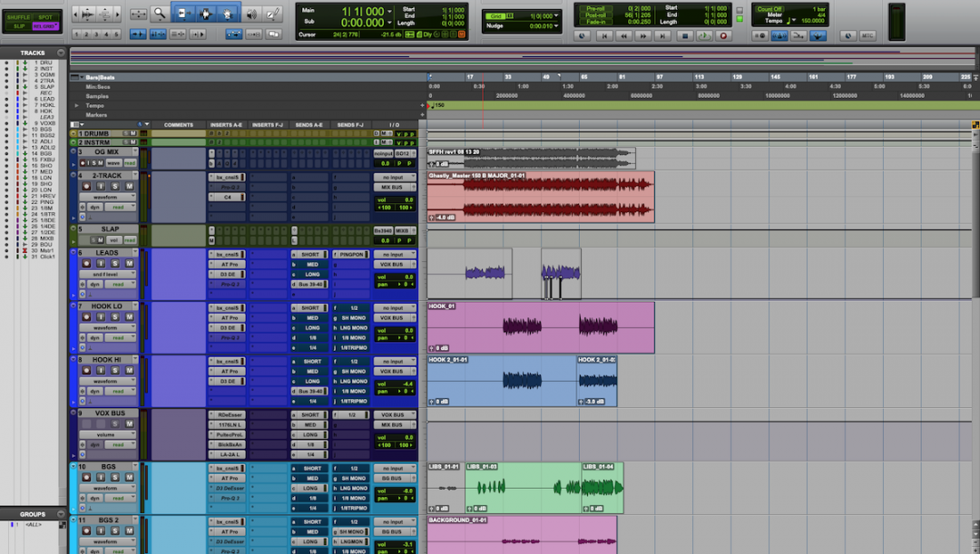Open Grid value dropdown
This screenshot has width=980, height=554.
[x=556, y=15]
